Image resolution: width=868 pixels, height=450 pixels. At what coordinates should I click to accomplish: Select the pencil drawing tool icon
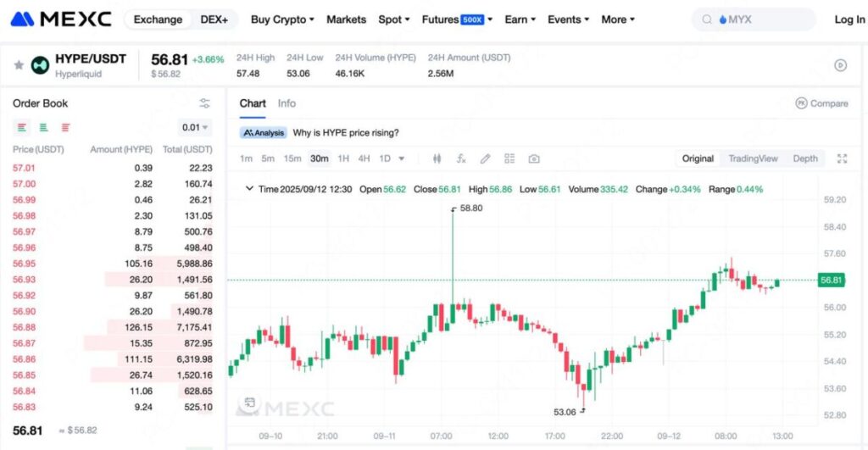[486, 158]
